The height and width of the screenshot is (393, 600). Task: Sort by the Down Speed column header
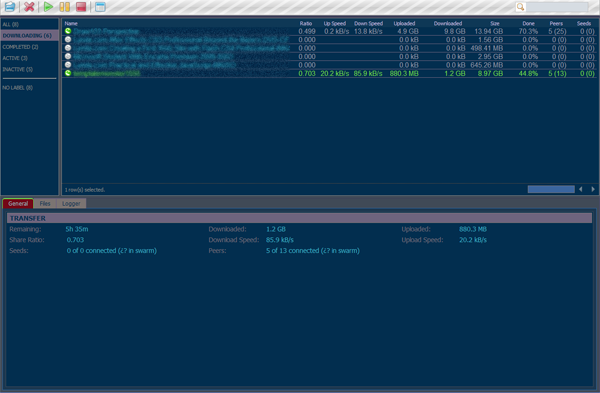point(368,23)
